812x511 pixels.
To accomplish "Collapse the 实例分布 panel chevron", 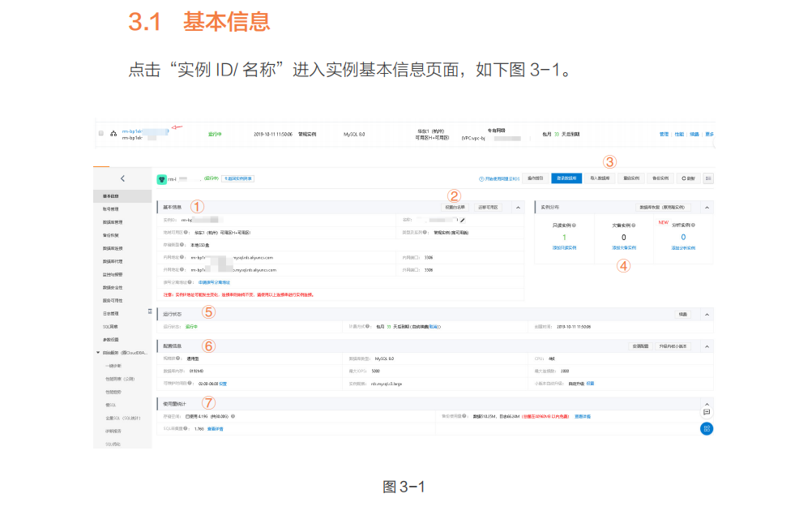I will coord(707,207).
